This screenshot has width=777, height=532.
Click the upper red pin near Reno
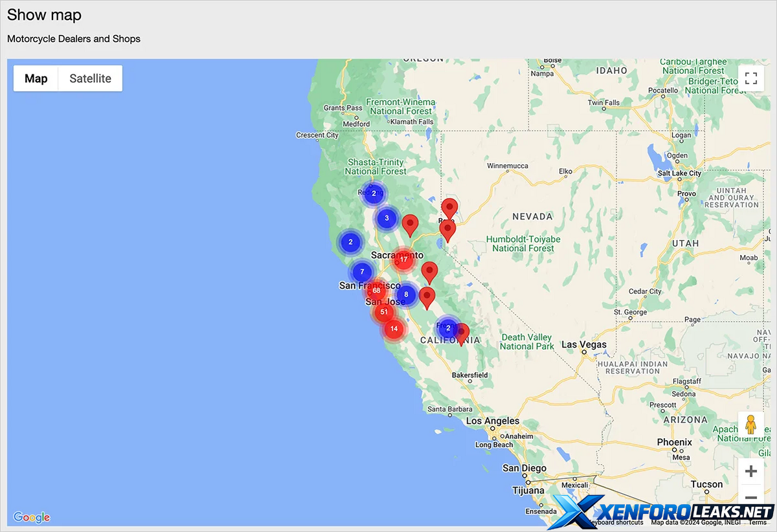pyautogui.click(x=449, y=208)
